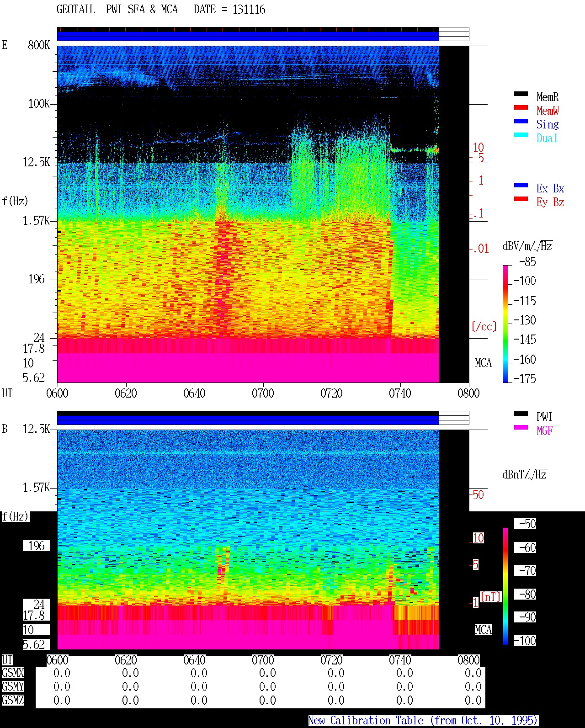Click the black MemR legend swatch

521,94
